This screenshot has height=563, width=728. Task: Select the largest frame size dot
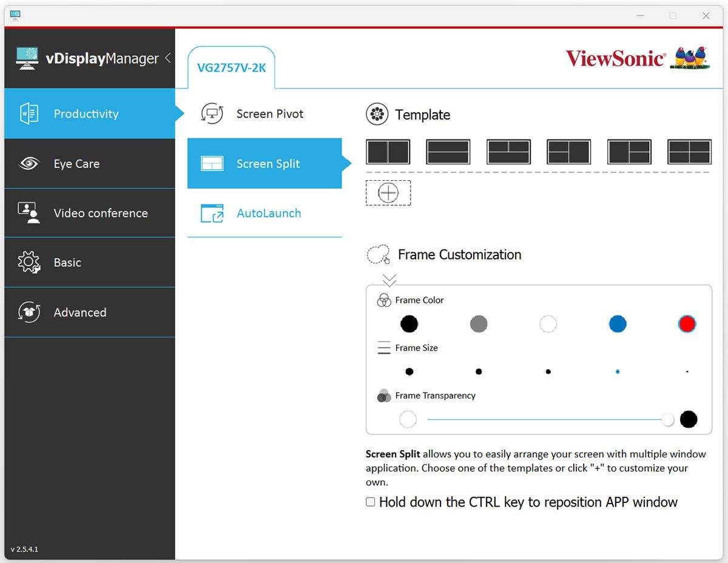pyautogui.click(x=409, y=371)
